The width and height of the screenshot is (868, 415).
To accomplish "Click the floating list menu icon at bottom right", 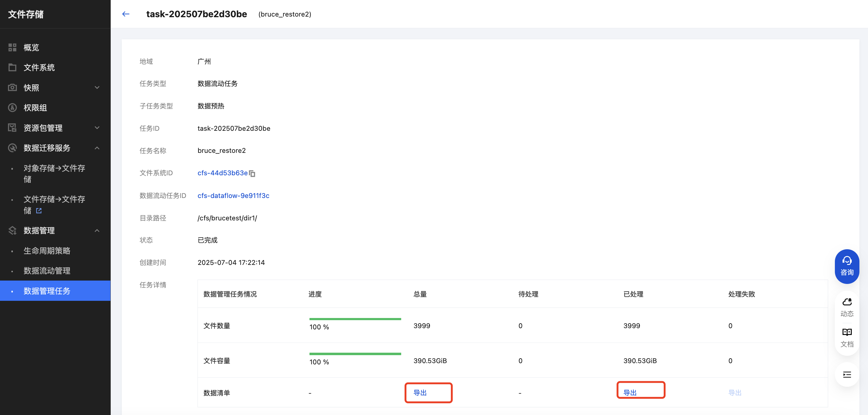I will click(x=847, y=374).
